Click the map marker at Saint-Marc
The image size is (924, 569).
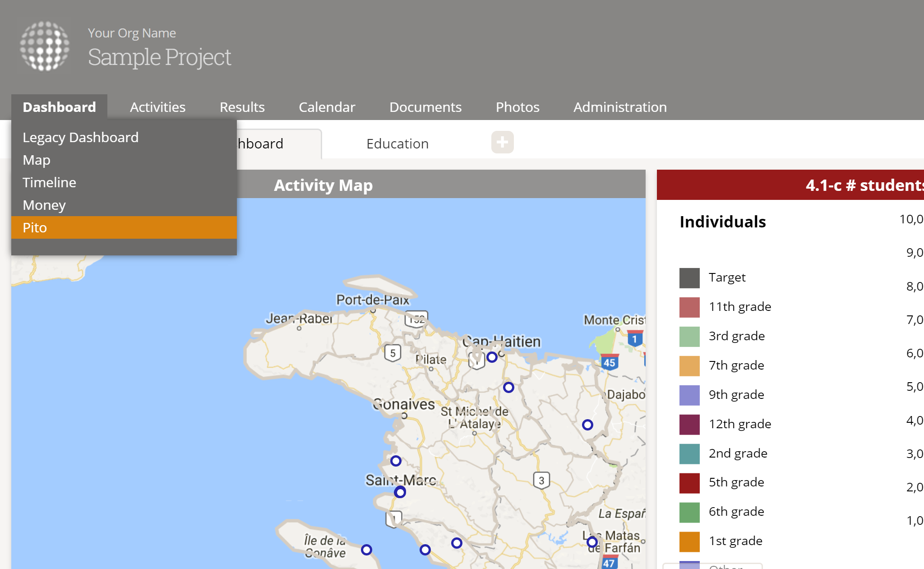coord(400,492)
